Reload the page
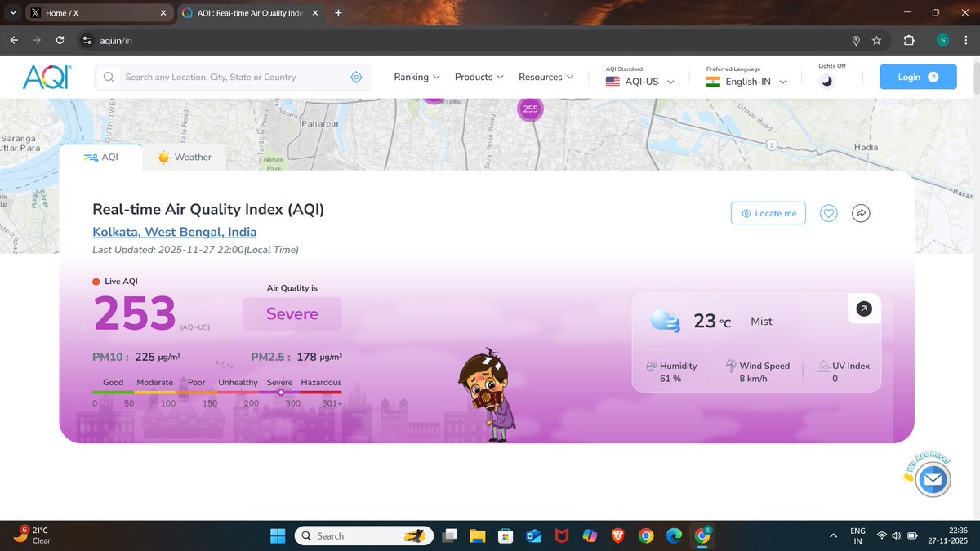980x551 pixels. click(x=60, y=40)
